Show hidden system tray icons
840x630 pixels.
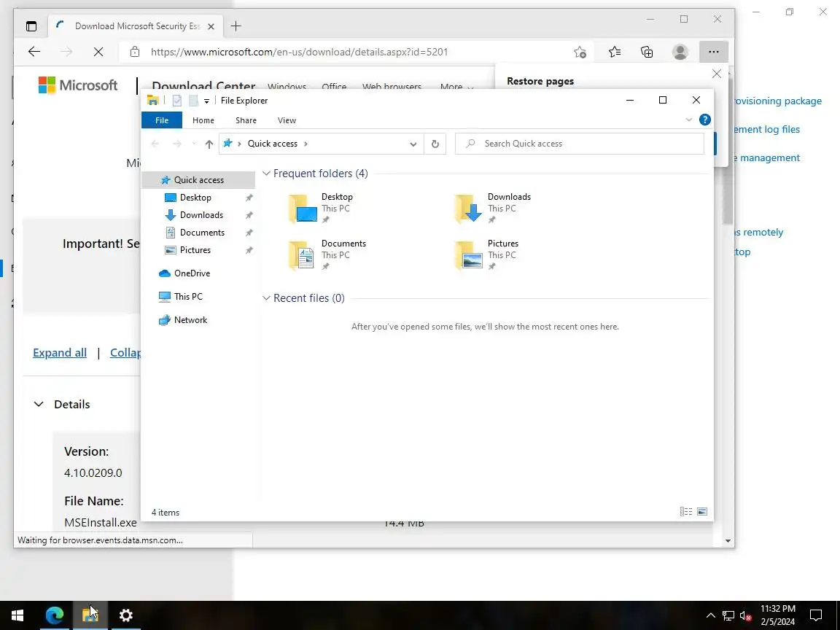coord(710,615)
